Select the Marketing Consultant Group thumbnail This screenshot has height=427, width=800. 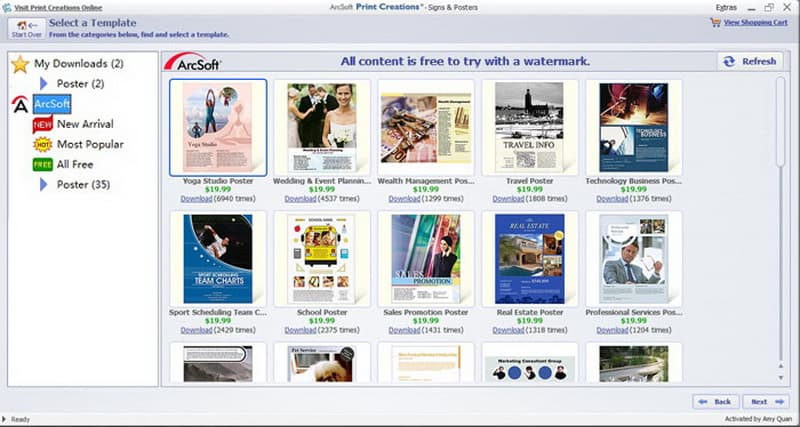[530, 363]
